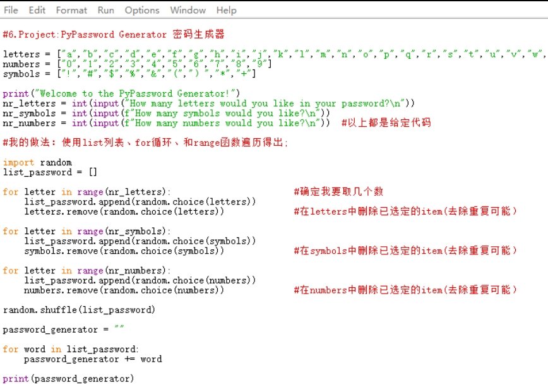Open the Window menu
This screenshot has height=392, width=548.
point(188,10)
